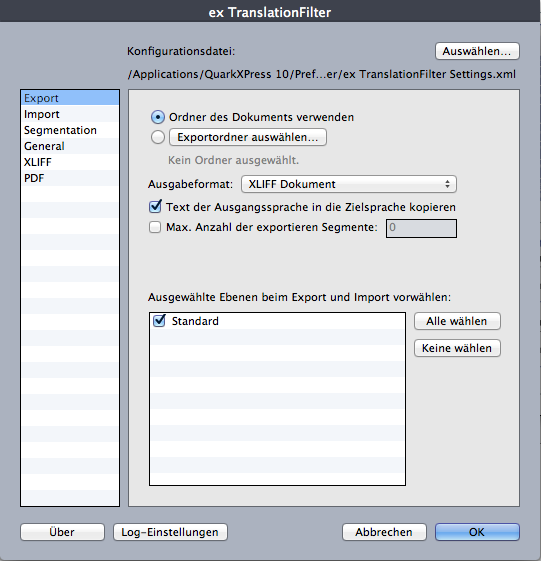Switch to the Segmentation section

(x=70, y=130)
